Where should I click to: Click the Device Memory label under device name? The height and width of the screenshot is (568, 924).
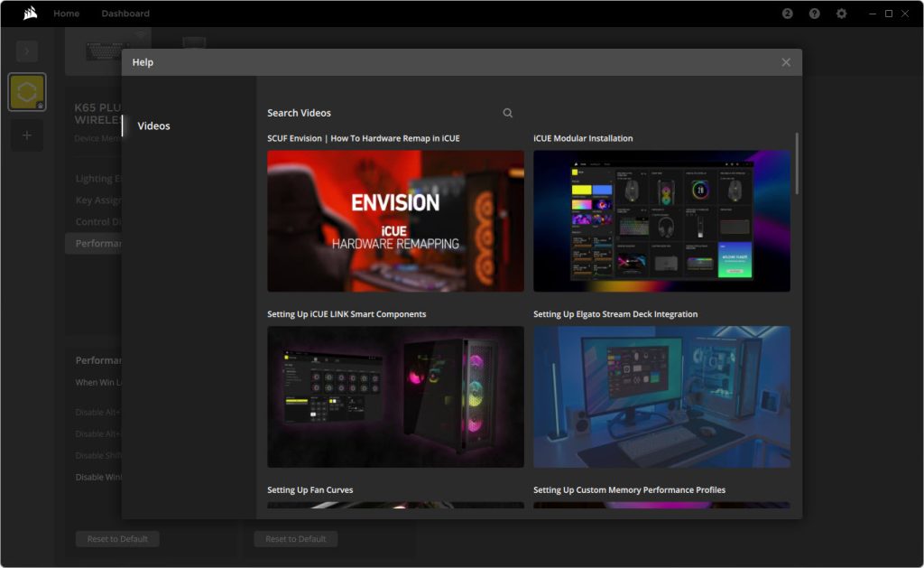click(x=97, y=138)
